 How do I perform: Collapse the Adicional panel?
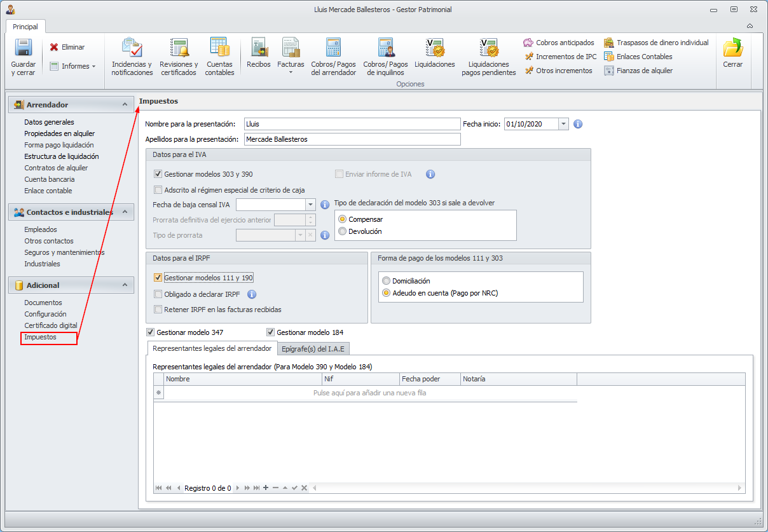(125, 285)
